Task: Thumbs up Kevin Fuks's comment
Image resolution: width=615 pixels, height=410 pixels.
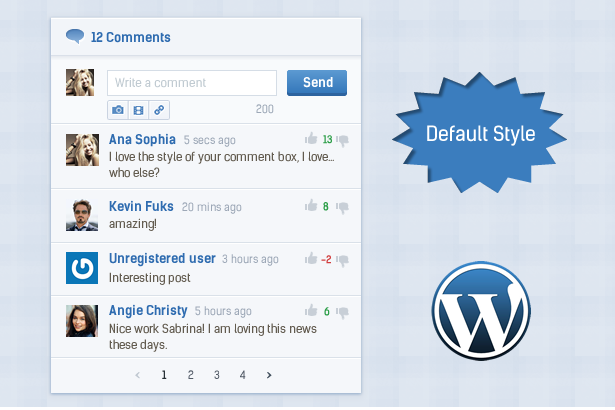Action: [311, 205]
